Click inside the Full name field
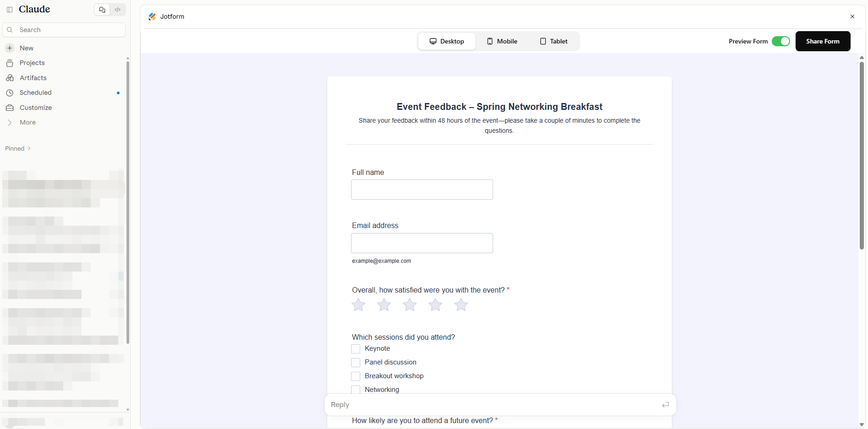This screenshot has width=868, height=429. click(422, 190)
